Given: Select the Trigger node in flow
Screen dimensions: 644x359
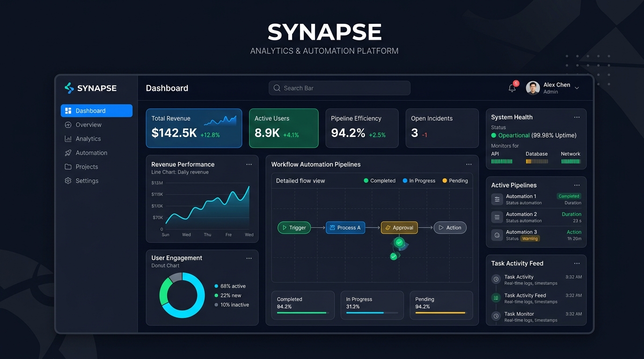Looking at the screenshot, I should pyautogui.click(x=294, y=228).
